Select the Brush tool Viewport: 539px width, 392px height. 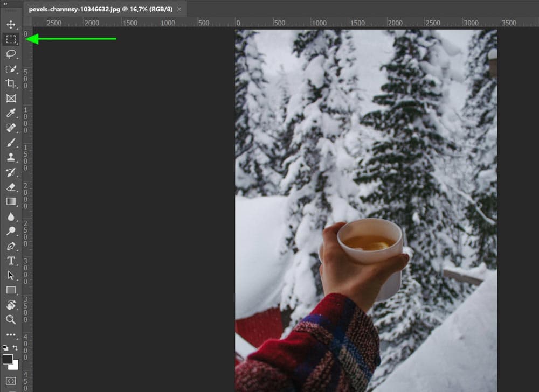[11, 143]
